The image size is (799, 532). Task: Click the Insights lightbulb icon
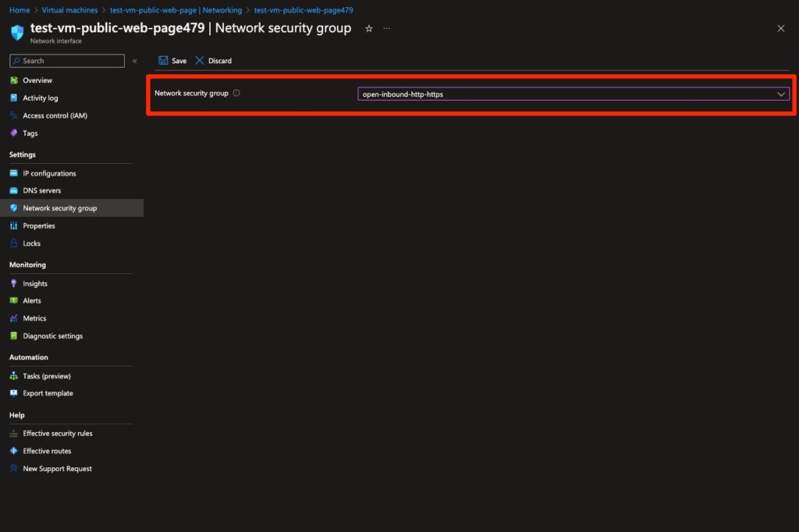coord(14,283)
